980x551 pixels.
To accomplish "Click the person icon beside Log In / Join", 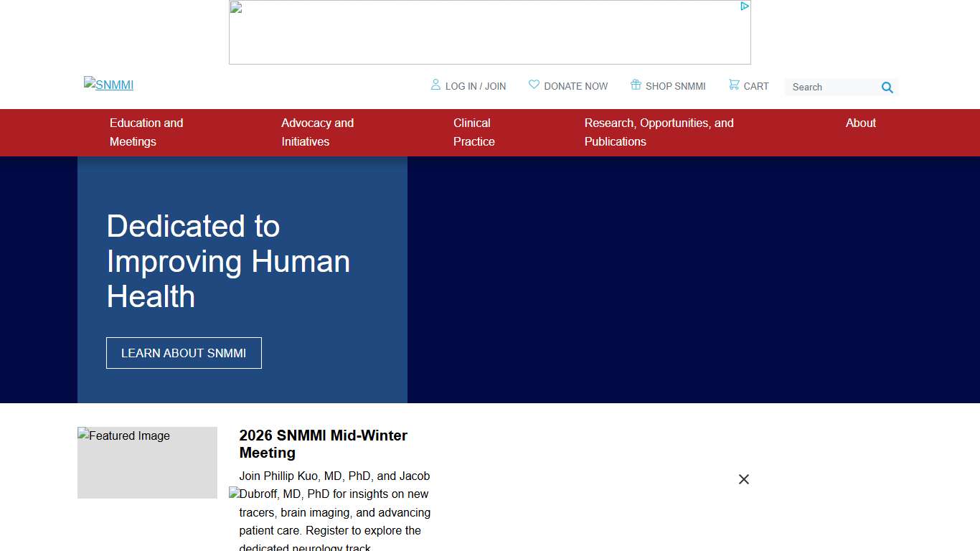I will click(435, 85).
